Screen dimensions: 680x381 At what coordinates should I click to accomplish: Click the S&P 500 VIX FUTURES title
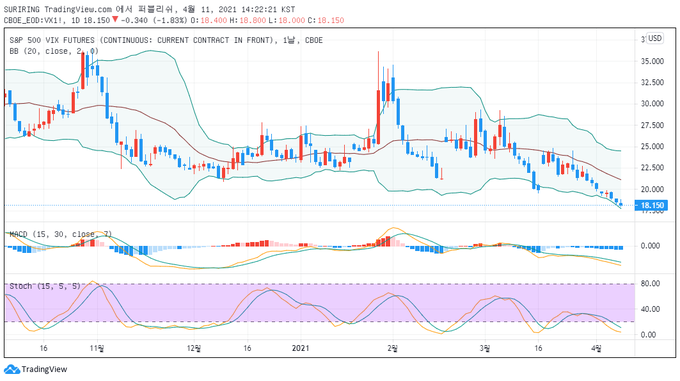[x=166, y=40]
